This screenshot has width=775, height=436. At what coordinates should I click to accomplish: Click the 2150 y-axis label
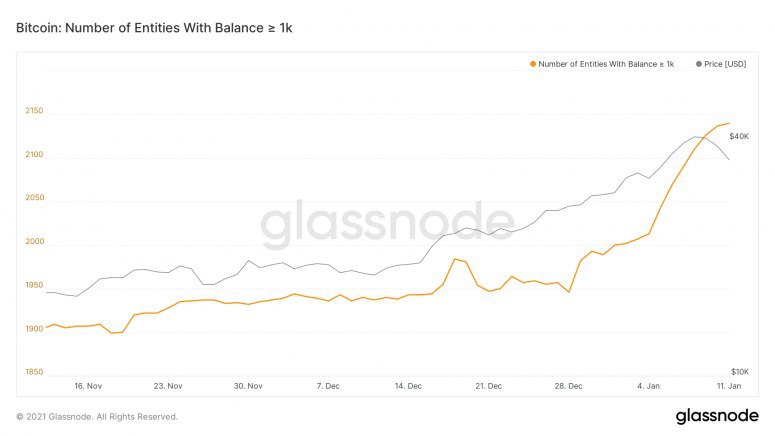point(34,111)
